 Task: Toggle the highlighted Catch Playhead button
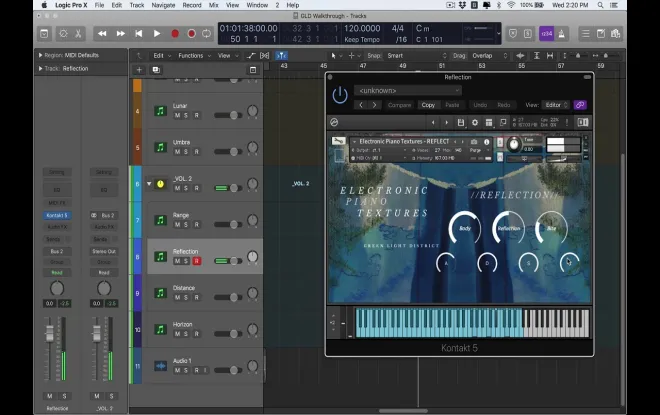coord(281,56)
